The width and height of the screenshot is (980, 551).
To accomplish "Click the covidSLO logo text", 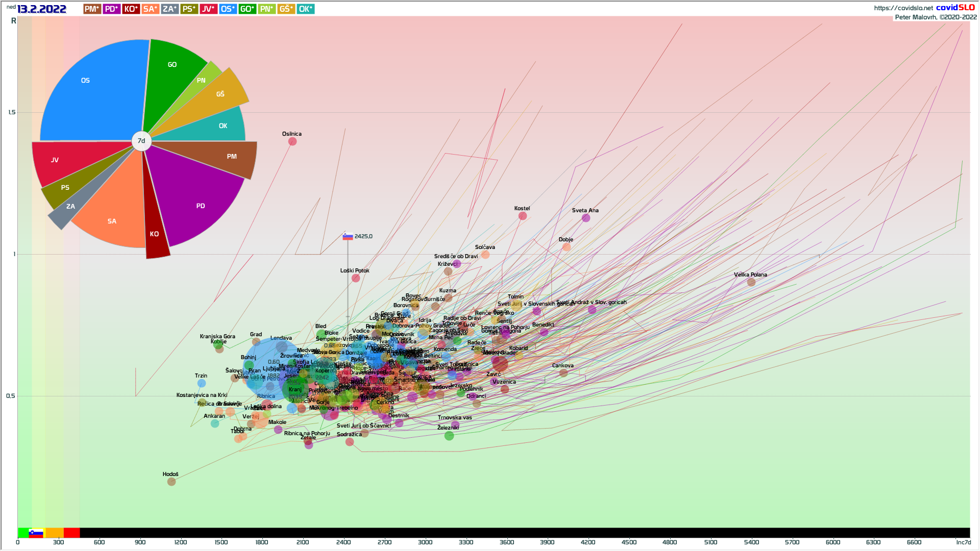I will pos(955,8).
